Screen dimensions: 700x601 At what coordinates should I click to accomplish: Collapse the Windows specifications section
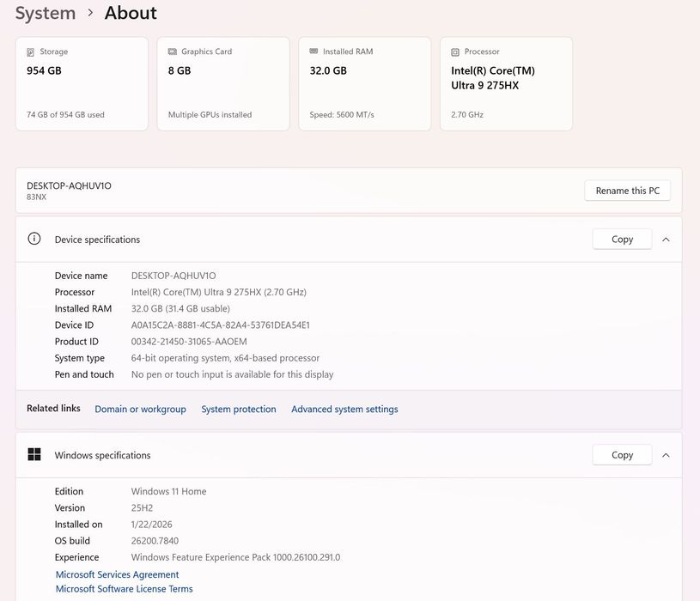point(666,455)
